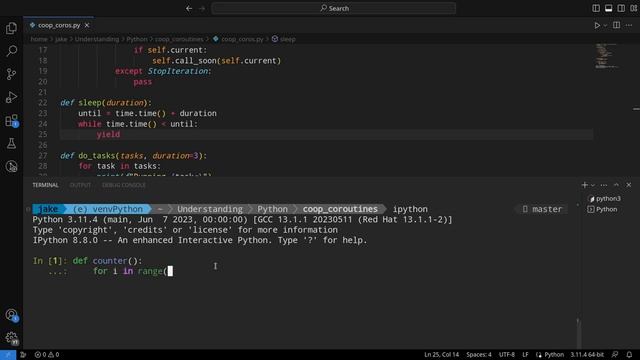Click 'def sleep(duration):' in editor

click(106, 103)
